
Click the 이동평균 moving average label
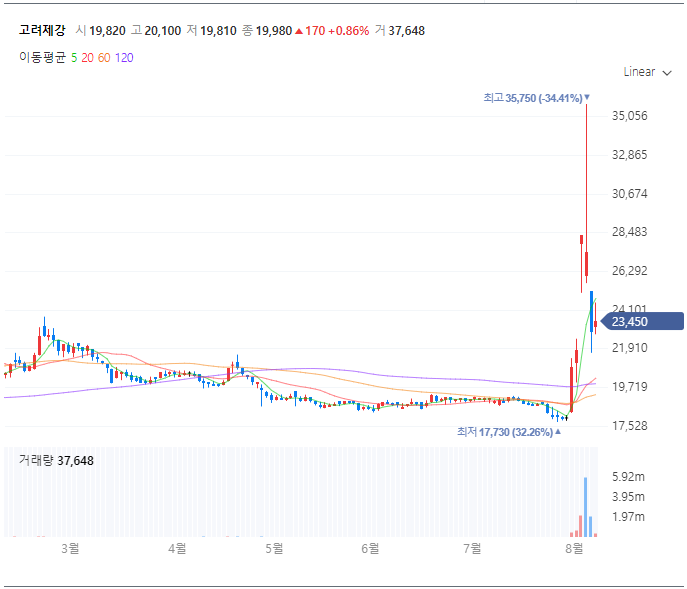pyautogui.click(x=42, y=57)
